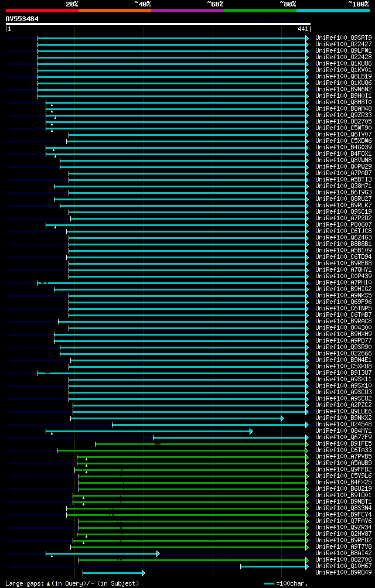Click the arrowhead ending the B9RQ49 alignment
This screenshot has height=588, width=375.
point(143,573)
